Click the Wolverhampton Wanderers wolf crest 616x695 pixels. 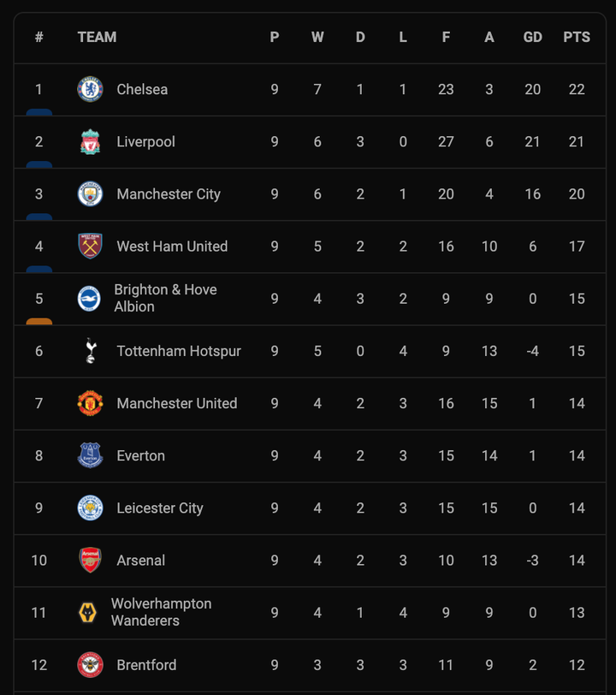tap(87, 613)
